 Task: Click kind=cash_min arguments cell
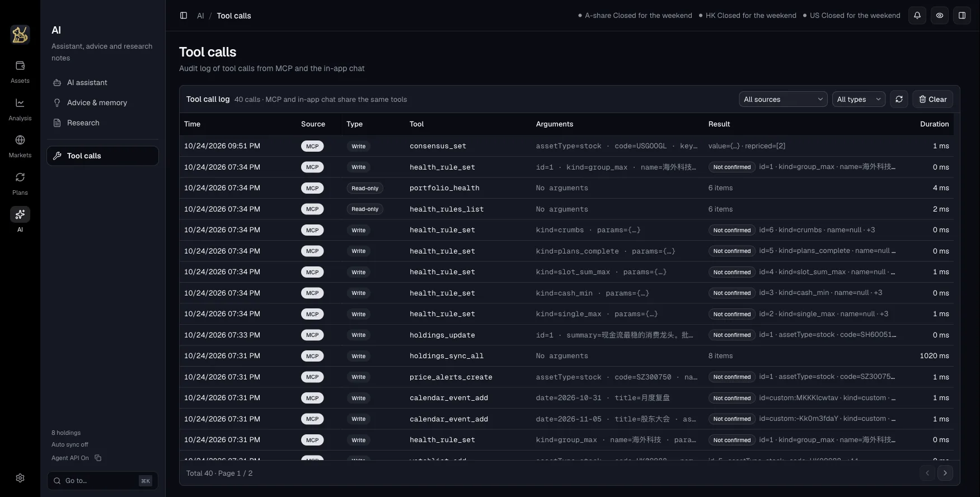(x=592, y=293)
